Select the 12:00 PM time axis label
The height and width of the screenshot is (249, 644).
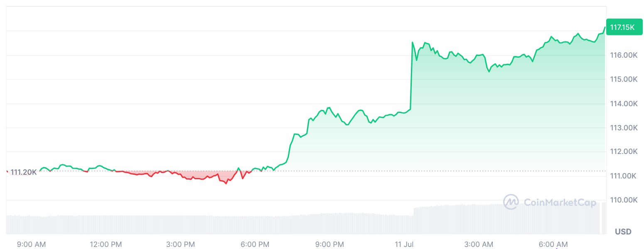pos(106,244)
